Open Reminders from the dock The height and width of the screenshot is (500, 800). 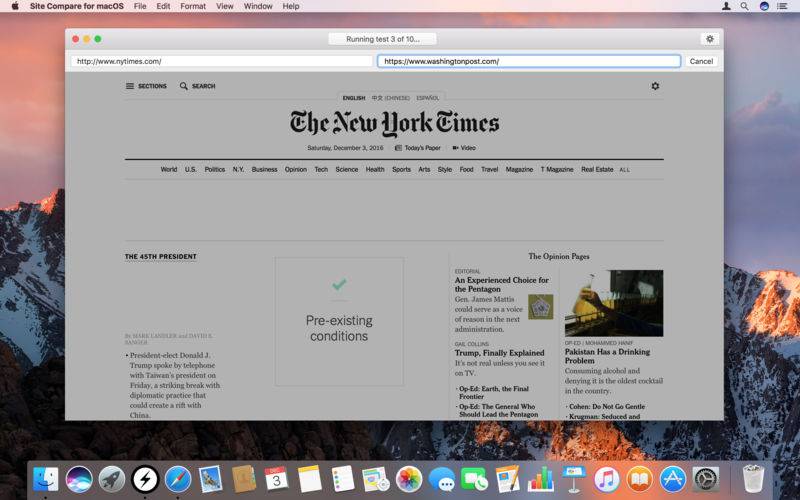(342, 480)
